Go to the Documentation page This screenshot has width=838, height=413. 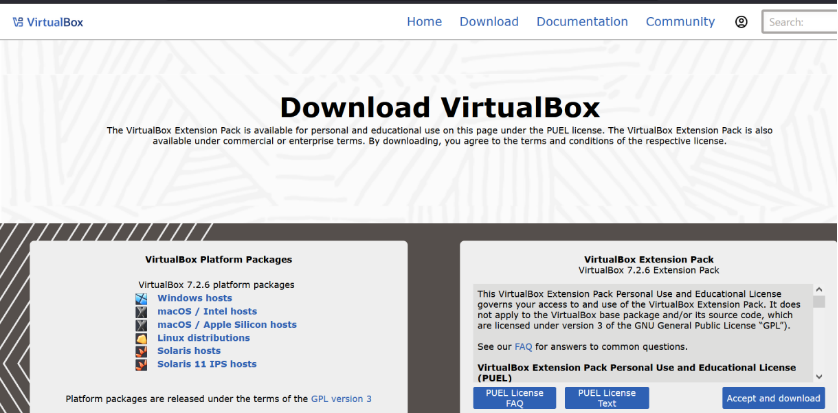pos(582,22)
